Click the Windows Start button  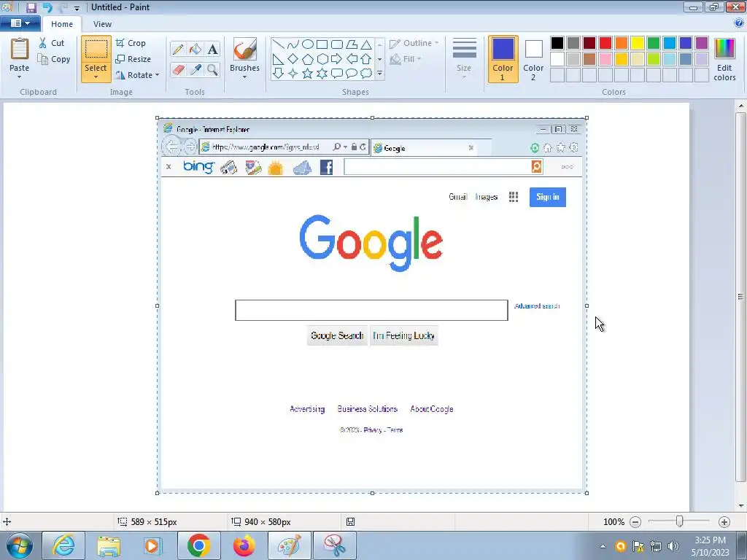tap(20, 545)
